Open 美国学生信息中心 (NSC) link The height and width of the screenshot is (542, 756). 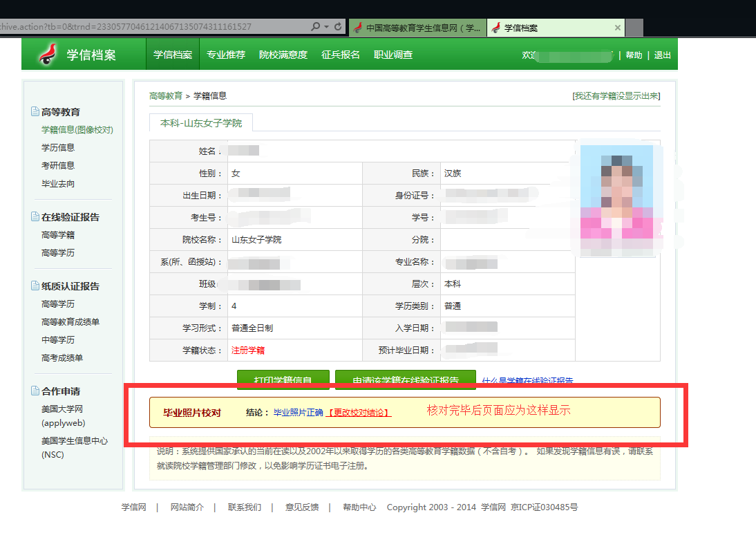[75, 447]
